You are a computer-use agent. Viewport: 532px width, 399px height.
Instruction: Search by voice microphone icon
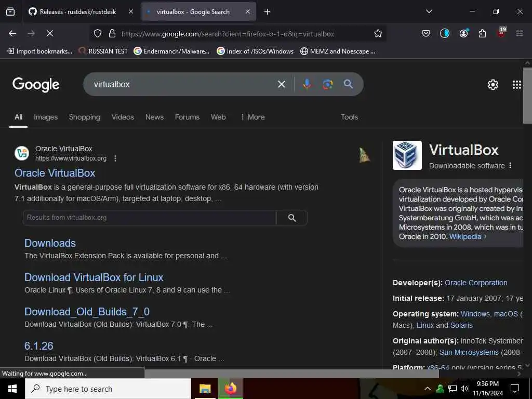(307, 84)
